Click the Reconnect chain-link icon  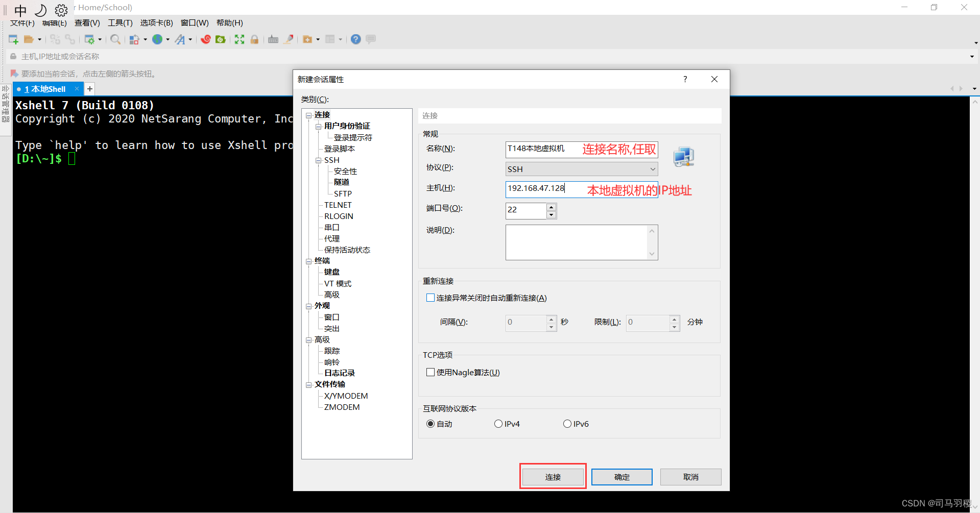point(70,39)
